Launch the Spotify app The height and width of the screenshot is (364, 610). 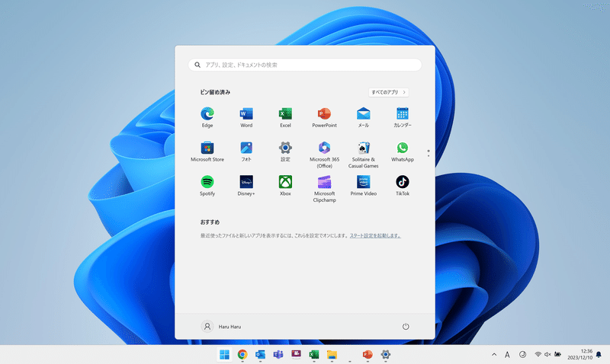coord(207,186)
